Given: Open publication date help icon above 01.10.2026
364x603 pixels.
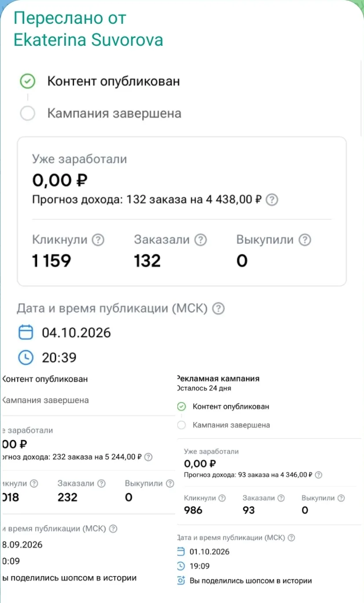Looking at the screenshot, I should click(x=291, y=538).
